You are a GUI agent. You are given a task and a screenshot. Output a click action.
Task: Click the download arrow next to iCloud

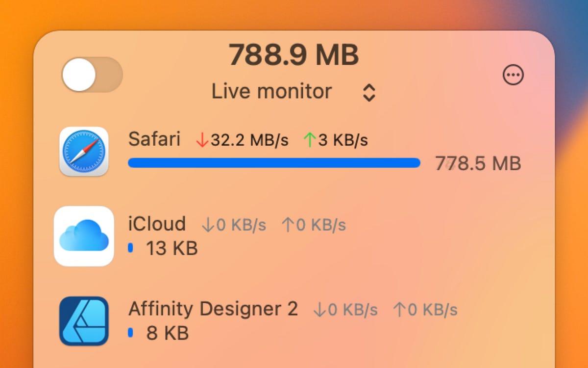[x=208, y=224]
